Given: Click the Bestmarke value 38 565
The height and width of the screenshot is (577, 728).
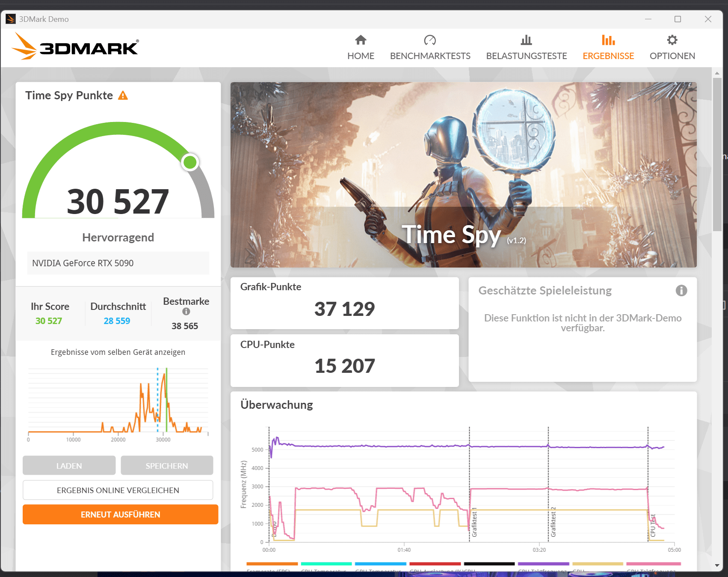Looking at the screenshot, I should tap(185, 326).
